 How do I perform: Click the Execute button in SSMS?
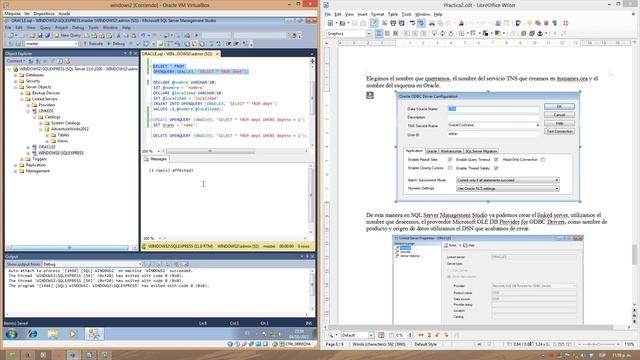coord(93,44)
